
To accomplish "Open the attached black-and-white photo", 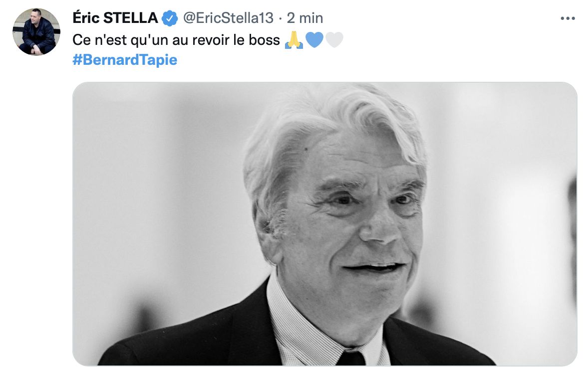I will point(324,223).
